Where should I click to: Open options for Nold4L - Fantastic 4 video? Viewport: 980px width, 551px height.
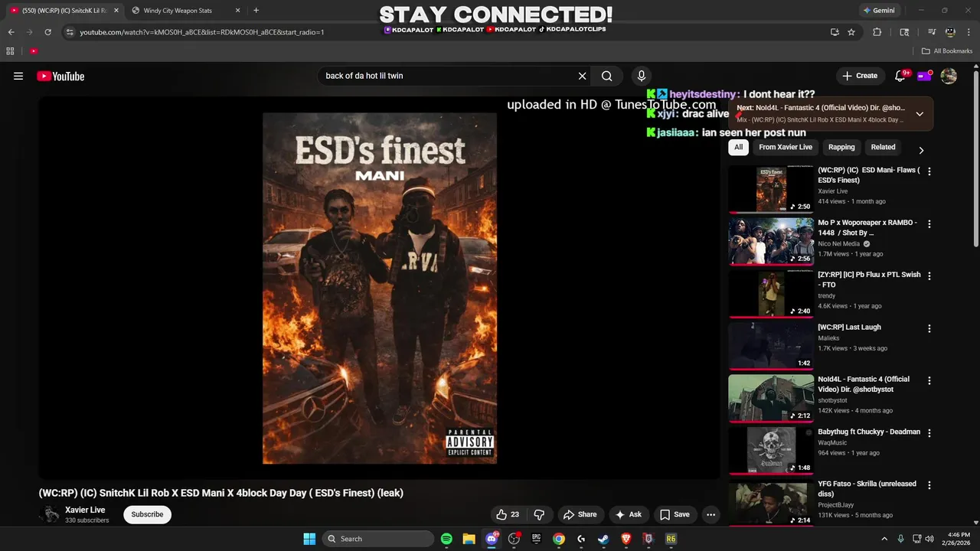point(929,380)
